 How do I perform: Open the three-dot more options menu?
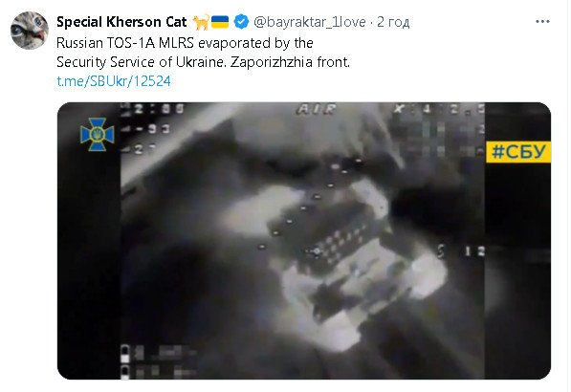(542, 21)
